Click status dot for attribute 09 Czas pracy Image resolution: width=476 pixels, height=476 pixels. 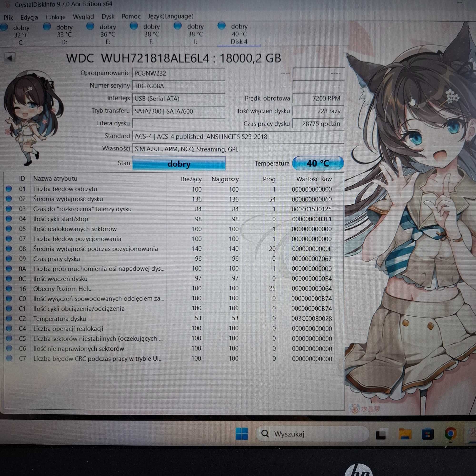[9, 258]
